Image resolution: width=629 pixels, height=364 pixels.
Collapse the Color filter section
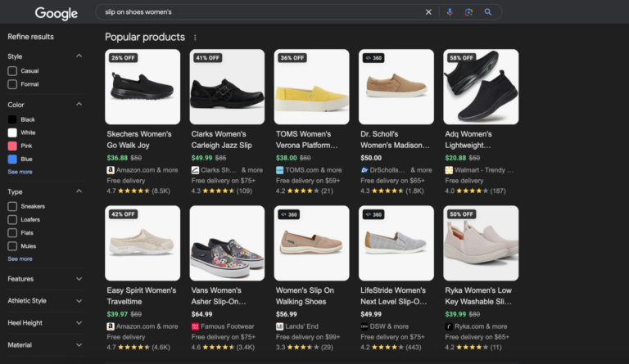pos(79,104)
